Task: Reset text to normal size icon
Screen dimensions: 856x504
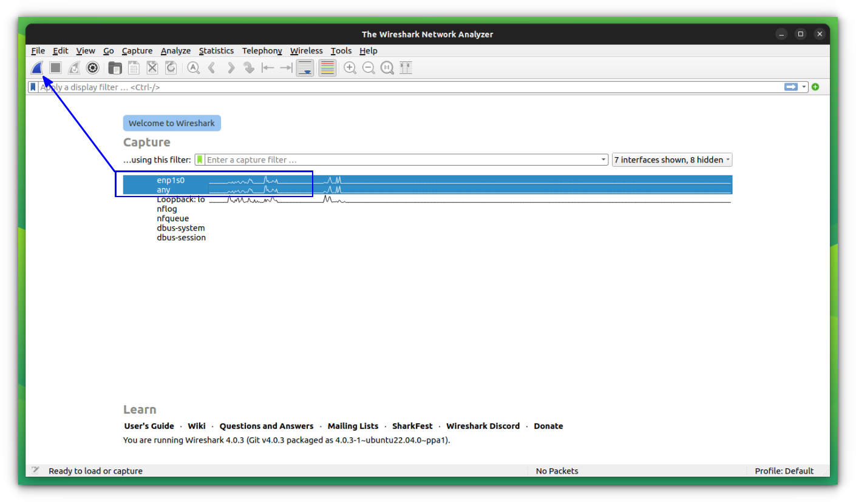Action: [x=387, y=68]
